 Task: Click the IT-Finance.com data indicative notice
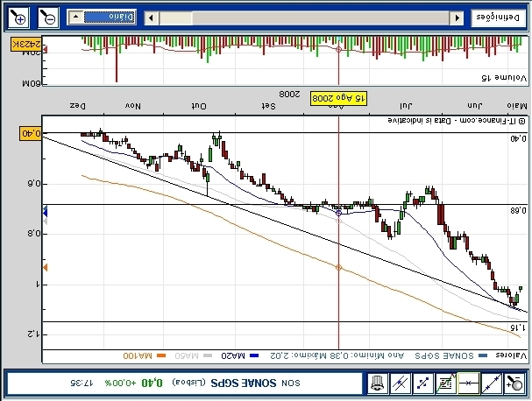[457, 121]
